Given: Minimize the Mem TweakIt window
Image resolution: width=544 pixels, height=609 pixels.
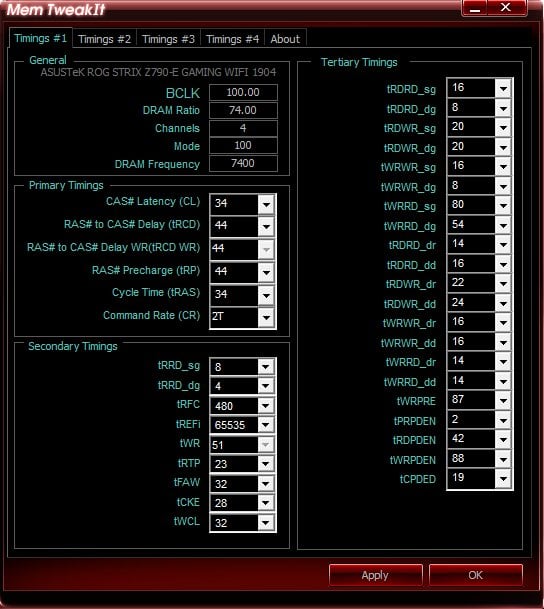Looking at the screenshot, I should [475, 8].
